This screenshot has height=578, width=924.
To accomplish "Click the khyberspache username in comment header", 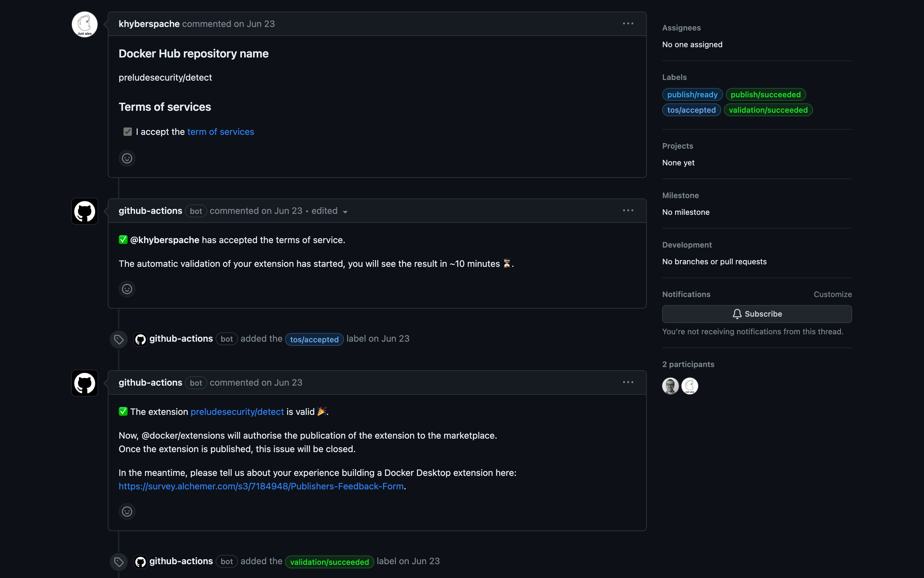I will pos(149,24).
